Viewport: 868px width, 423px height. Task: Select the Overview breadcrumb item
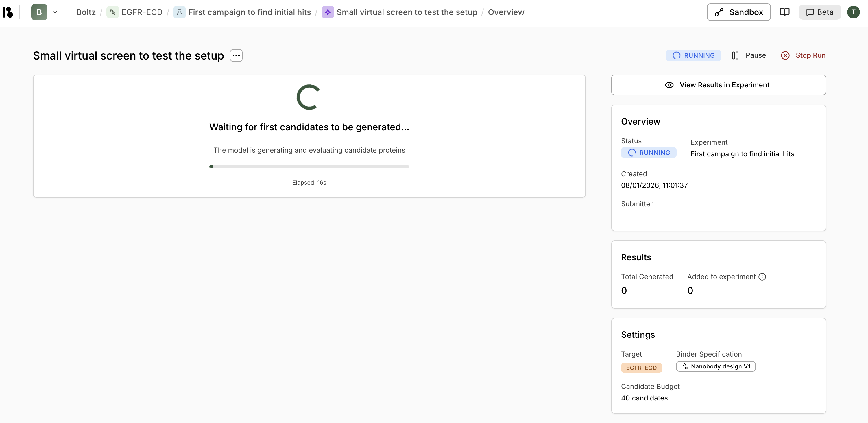click(506, 12)
